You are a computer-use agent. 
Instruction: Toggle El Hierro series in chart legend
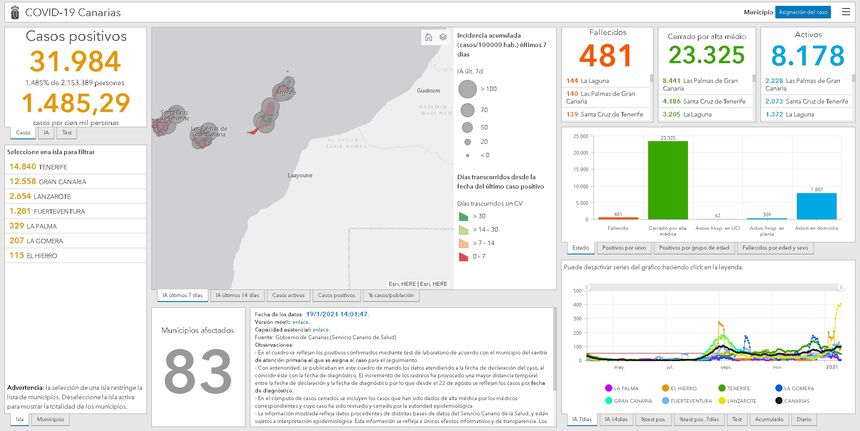[x=665, y=388]
